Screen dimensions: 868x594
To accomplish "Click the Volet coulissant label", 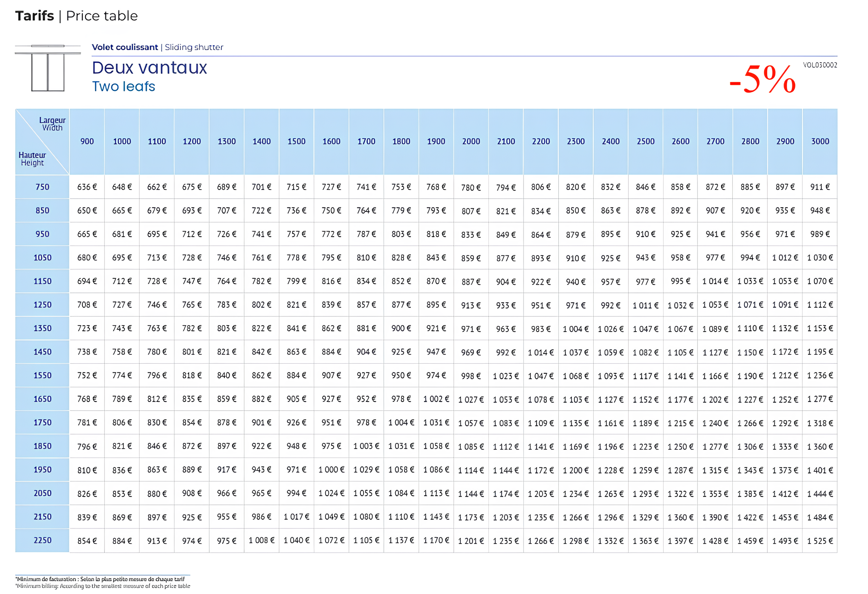I will (125, 48).
